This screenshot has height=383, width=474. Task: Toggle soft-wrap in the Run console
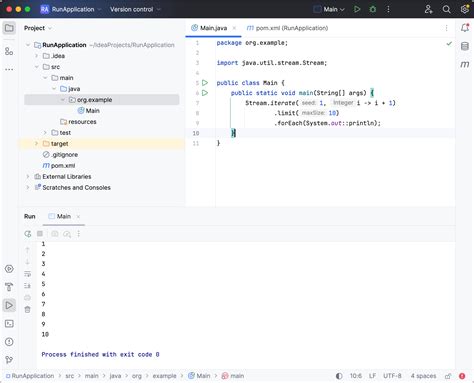pos(28,274)
